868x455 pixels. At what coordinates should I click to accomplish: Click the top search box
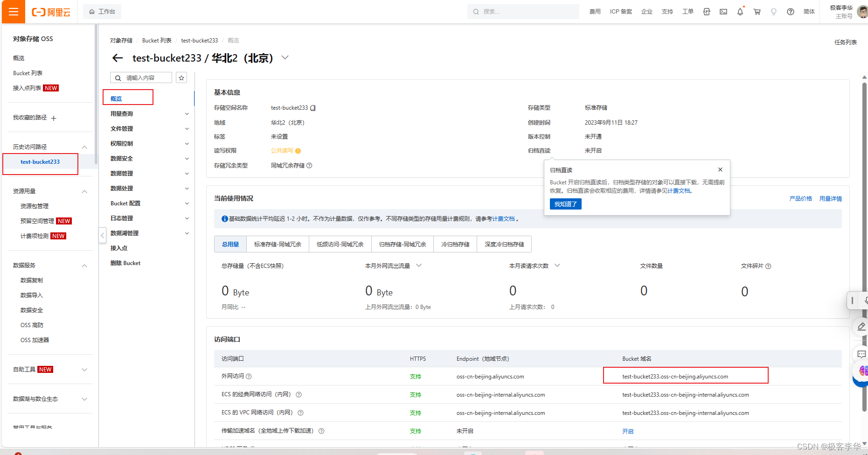click(523, 12)
